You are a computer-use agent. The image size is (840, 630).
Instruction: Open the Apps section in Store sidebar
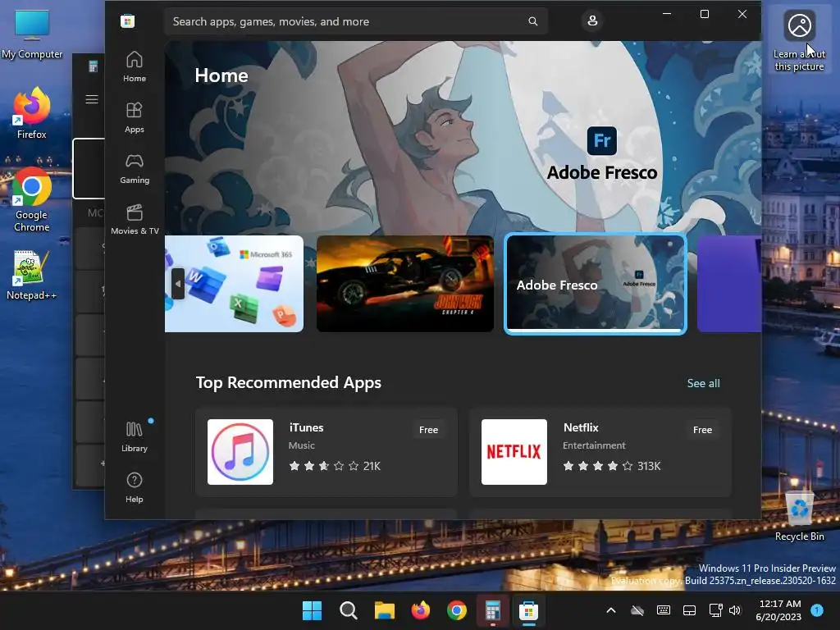point(134,117)
